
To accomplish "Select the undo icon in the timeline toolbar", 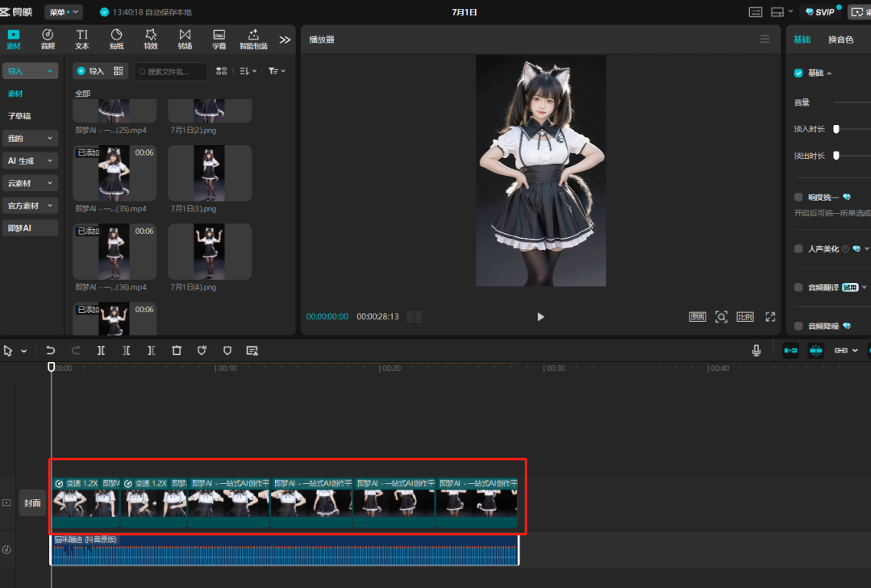I will pyautogui.click(x=51, y=350).
